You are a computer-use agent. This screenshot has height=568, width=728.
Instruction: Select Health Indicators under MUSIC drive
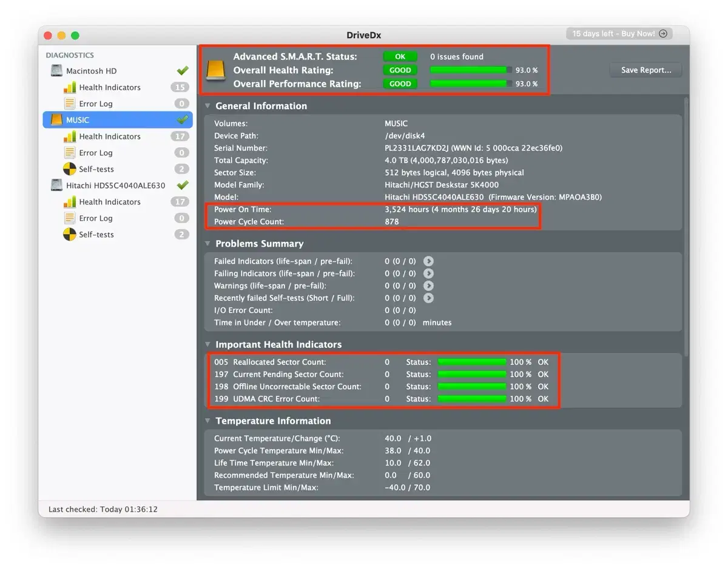(109, 136)
